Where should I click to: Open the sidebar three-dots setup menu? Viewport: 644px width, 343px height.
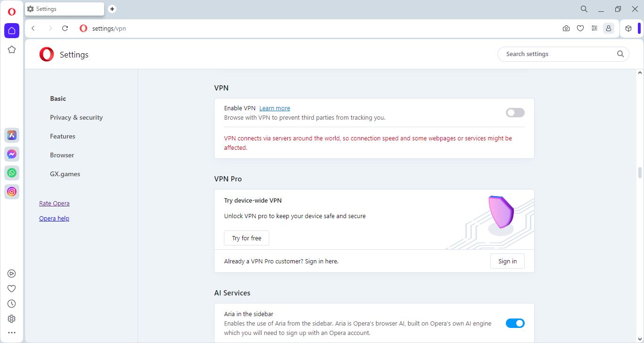pos(12,333)
